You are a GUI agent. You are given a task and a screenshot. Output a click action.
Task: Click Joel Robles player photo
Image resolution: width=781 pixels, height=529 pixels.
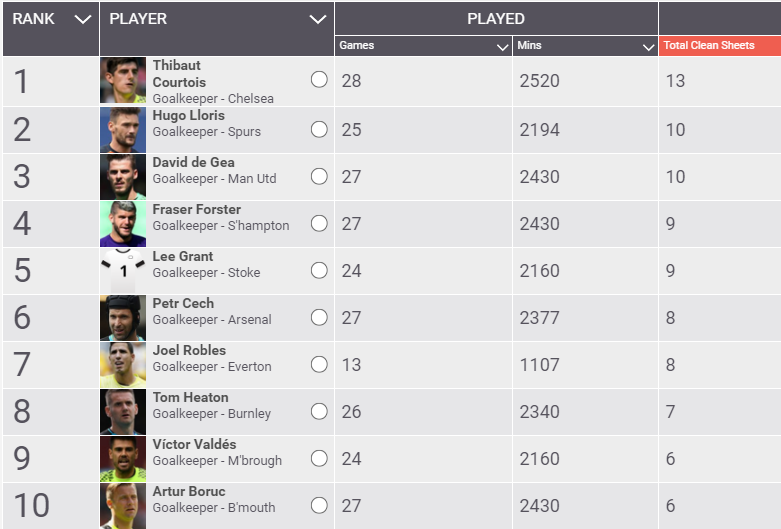tap(123, 364)
